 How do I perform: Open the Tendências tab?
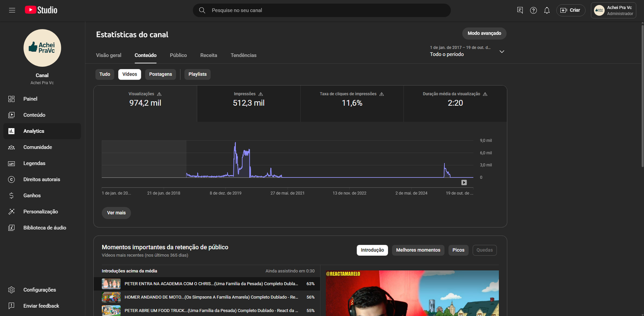point(244,55)
